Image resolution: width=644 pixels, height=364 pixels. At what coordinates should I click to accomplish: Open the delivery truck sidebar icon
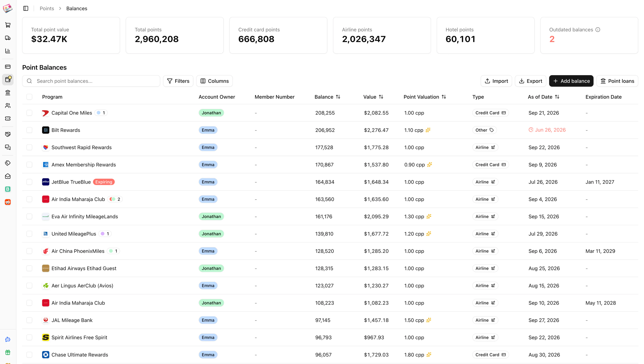click(8, 38)
